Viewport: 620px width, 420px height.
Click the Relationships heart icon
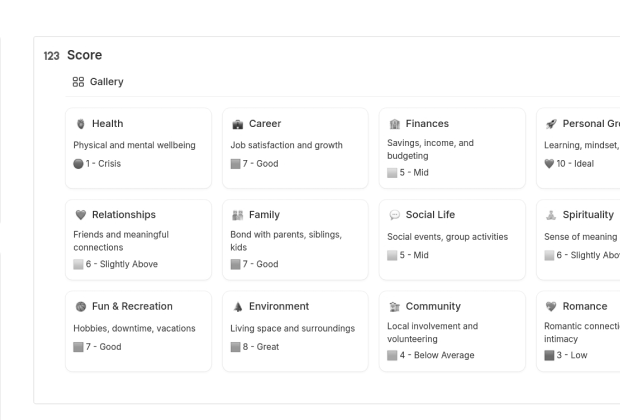80,215
